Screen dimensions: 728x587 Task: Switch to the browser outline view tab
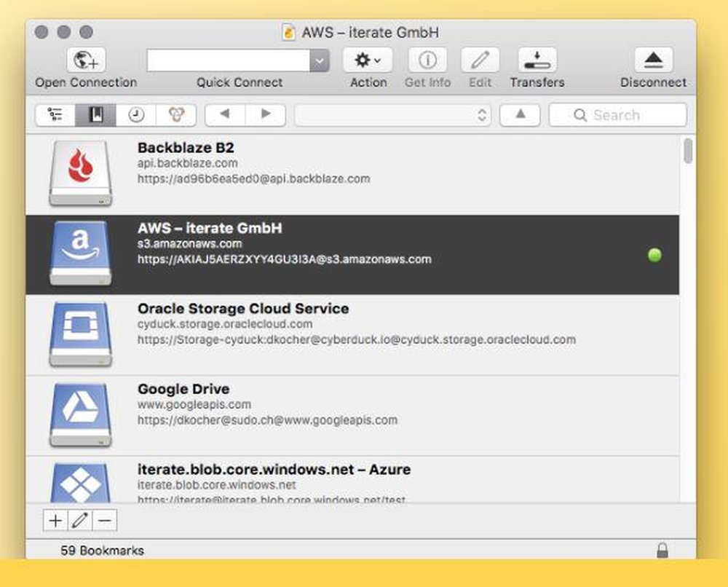pos(56,115)
